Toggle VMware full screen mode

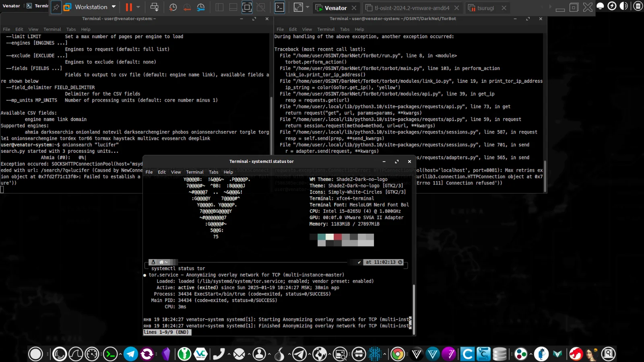(247, 7)
